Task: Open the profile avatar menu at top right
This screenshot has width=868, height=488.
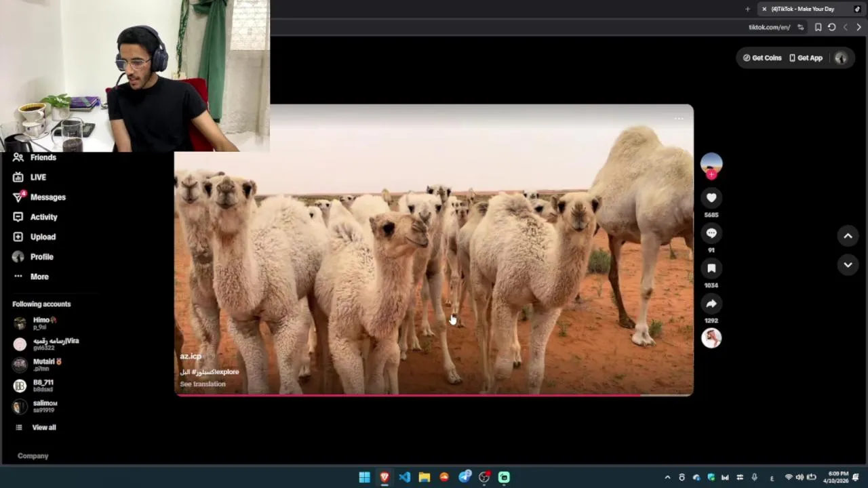Action: pyautogui.click(x=841, y=58)
